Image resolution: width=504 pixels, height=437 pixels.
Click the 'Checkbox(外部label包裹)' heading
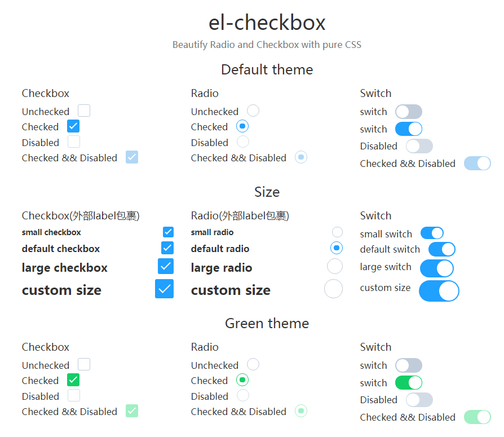[x=81, y=216]
